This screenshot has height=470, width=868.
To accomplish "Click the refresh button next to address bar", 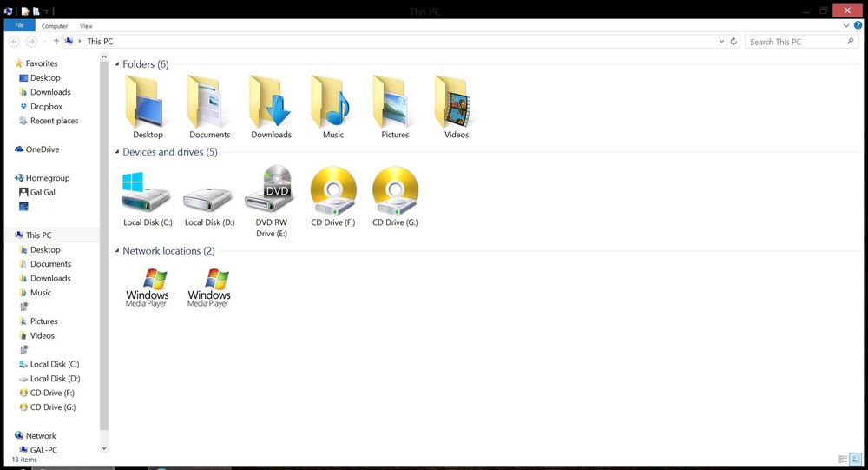I will coord(733,42).
